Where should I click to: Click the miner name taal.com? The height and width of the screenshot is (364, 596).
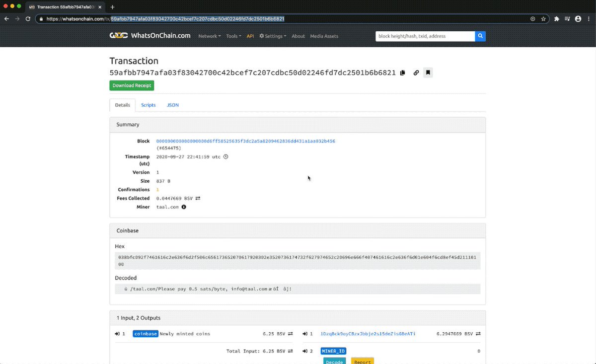(167, 207)
